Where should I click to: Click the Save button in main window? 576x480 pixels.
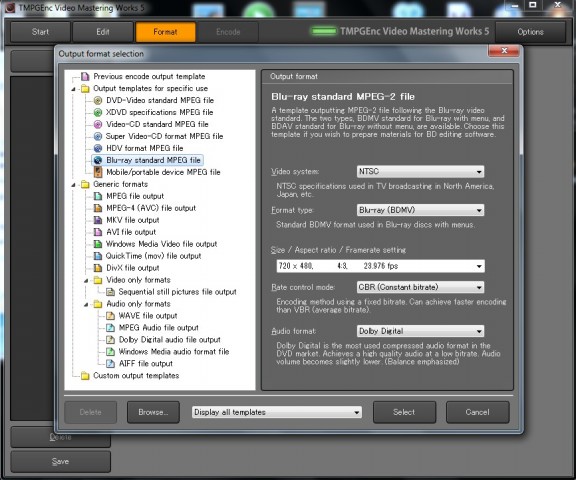tap(60, 461)
